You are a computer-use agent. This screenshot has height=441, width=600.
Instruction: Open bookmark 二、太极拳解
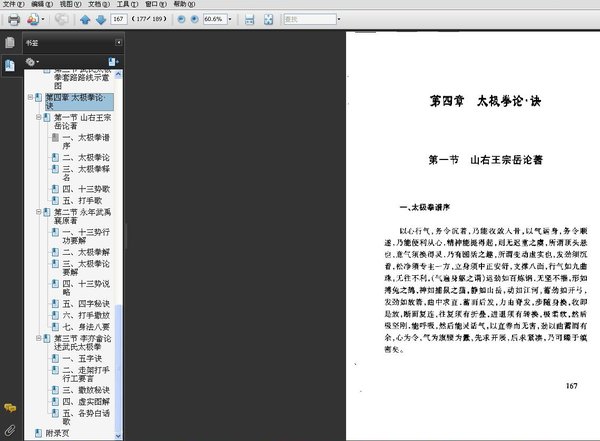point(86,252)
